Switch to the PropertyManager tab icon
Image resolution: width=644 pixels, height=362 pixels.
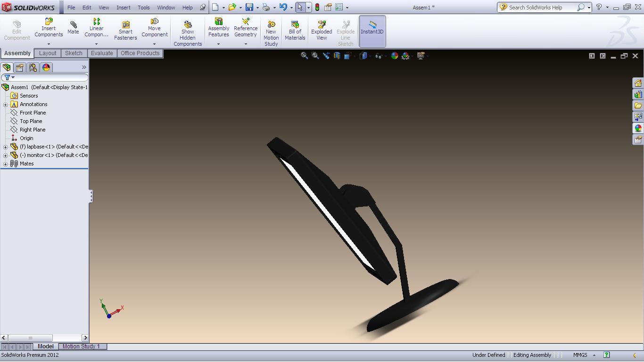[x=20, y=67]
